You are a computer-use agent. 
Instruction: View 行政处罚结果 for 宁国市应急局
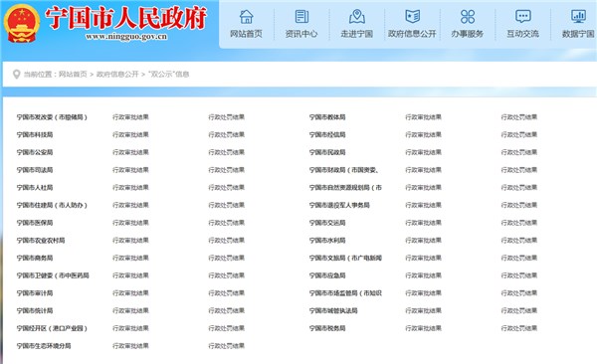519,275
